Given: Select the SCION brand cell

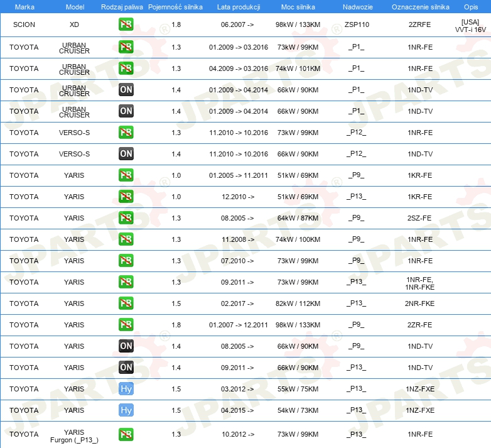Looking at the screenshot, I should coord(24,25).
